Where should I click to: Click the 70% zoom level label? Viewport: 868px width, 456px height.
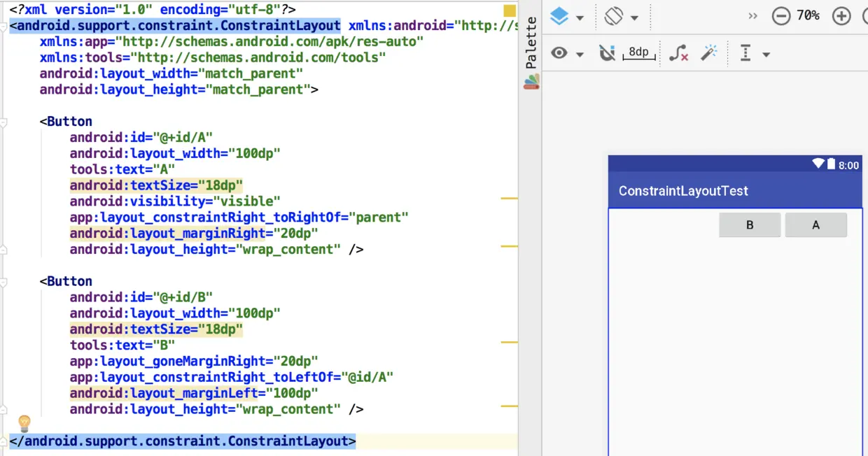click(808, 15)
